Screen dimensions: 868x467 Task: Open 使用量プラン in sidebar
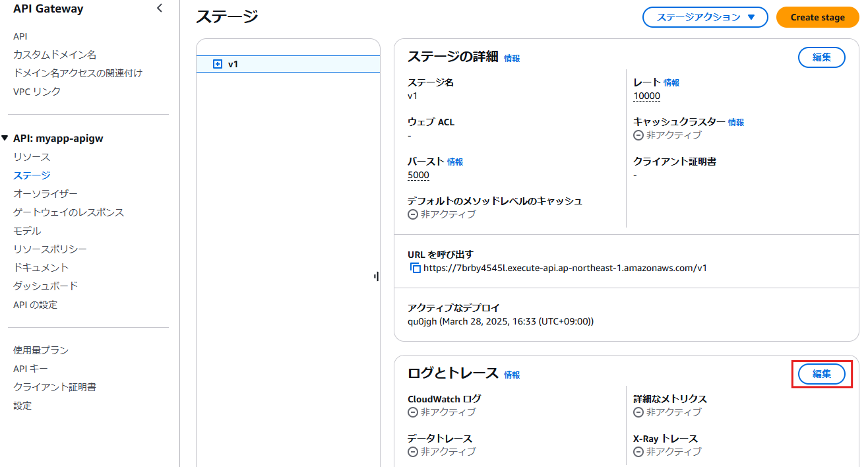click(x=41, y=350)
